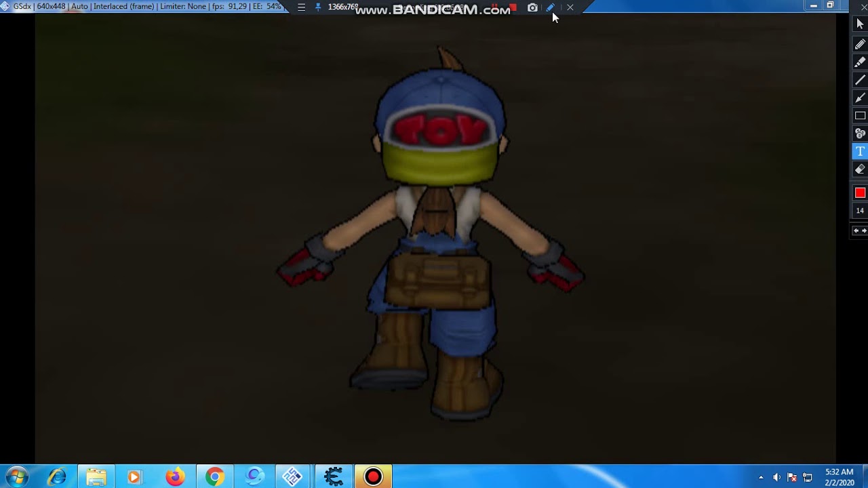The width and height of the screenshot is (868, 488).
Task: Open the Action Center flag tray icon
Action: [791, 477]
